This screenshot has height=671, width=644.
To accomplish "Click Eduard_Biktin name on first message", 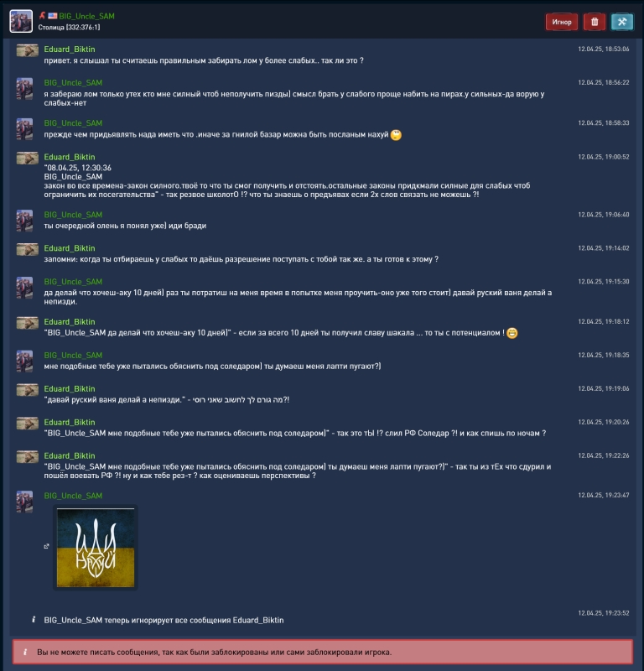I will coord(70,49).
